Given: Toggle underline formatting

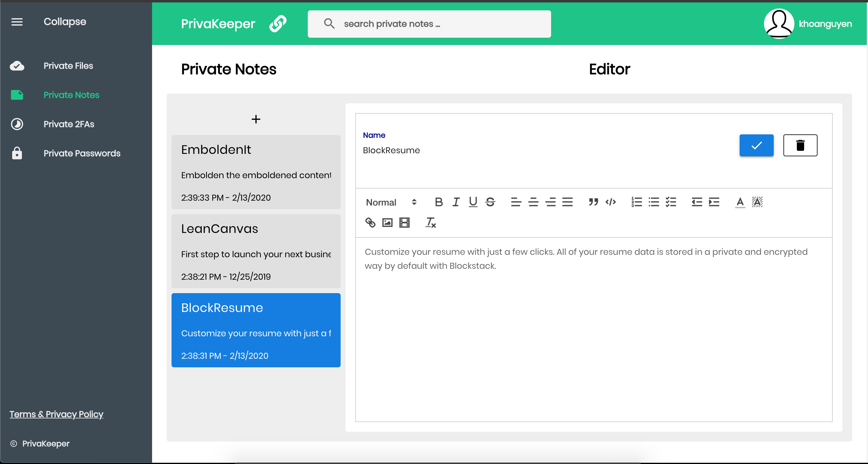Looking at the screenshot, I should point(473,202).
